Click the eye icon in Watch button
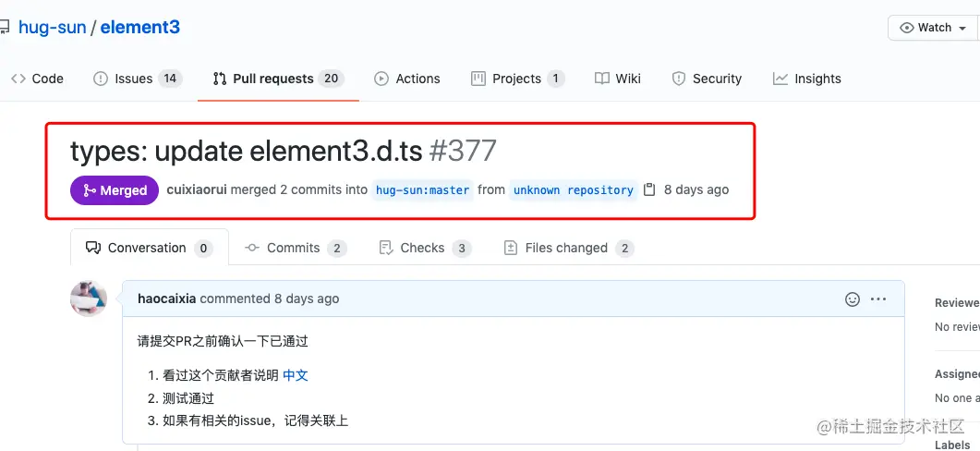980x451 pixels. (x=906, y=28)
